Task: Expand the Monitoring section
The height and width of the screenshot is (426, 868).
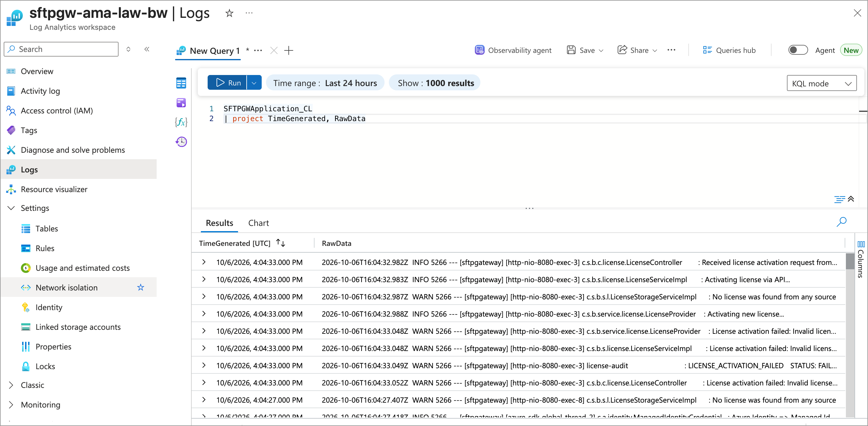Action: 11,404
